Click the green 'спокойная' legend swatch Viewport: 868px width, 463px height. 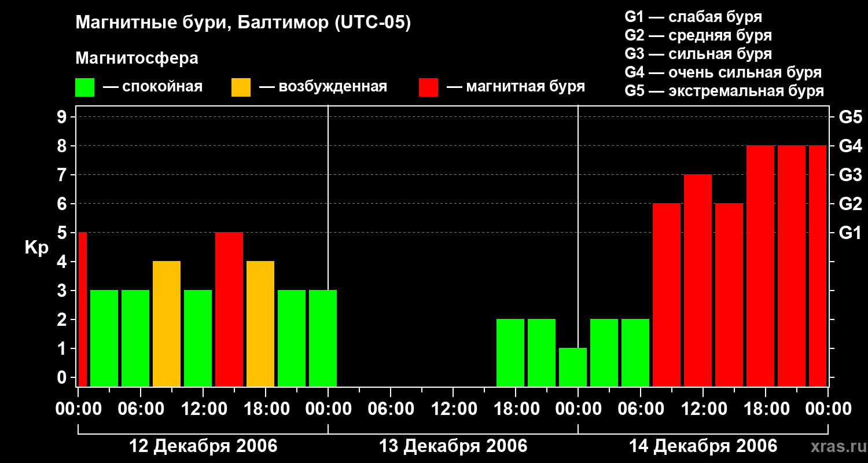tap(84, 87)
